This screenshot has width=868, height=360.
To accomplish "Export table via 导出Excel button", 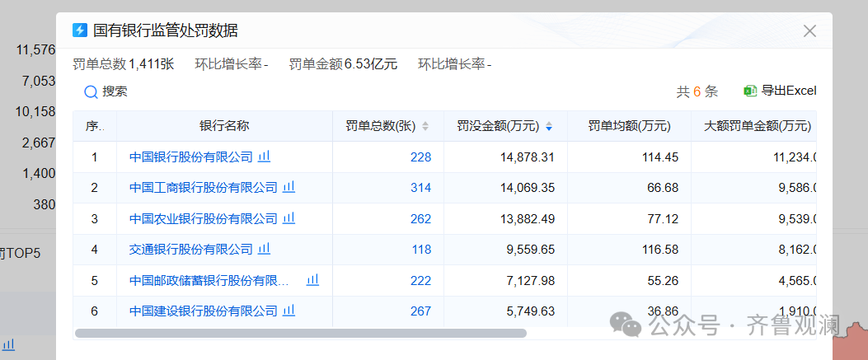I will [779, 91].
